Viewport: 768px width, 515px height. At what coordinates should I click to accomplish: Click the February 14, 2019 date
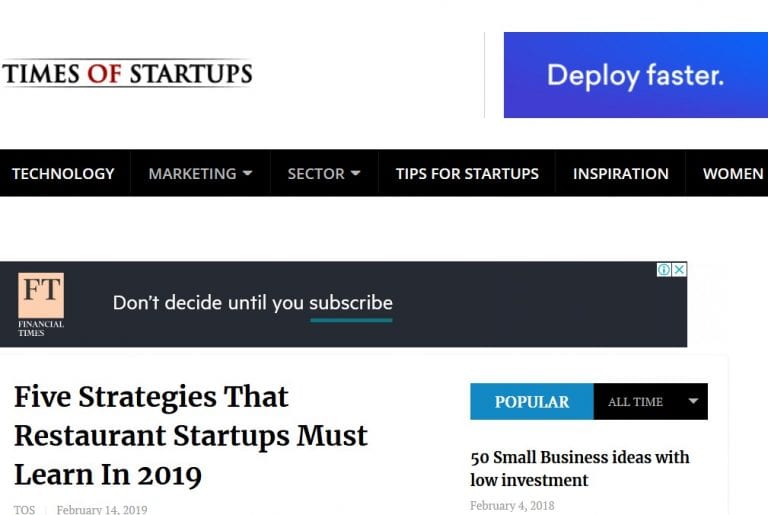(x=102, y=509)
